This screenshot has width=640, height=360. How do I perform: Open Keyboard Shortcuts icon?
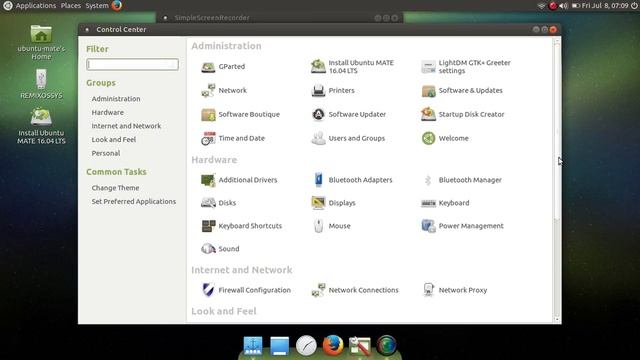click(208, 226)
